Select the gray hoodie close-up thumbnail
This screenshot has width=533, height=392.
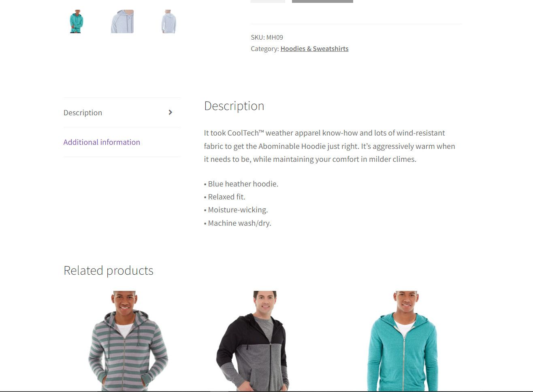pos(122,21)
